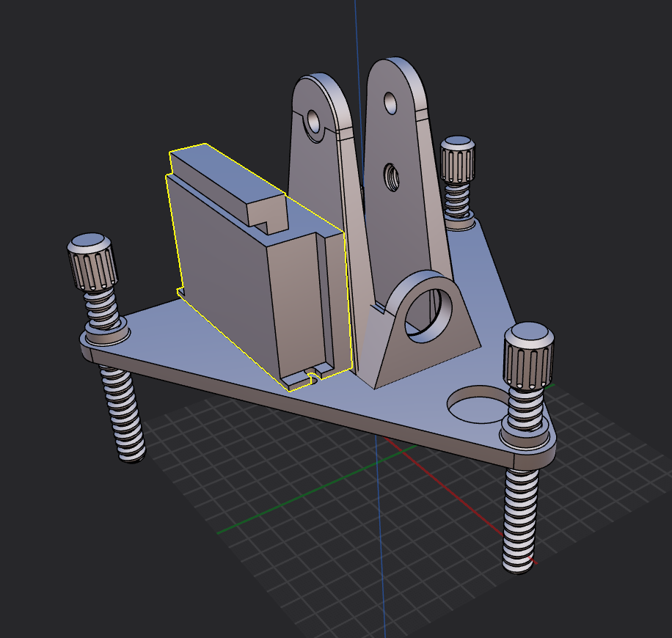The width and height of the screenshot is (672, 638).
Task: Click the threaded hole in the right upright arm
Action: [391, 177]
